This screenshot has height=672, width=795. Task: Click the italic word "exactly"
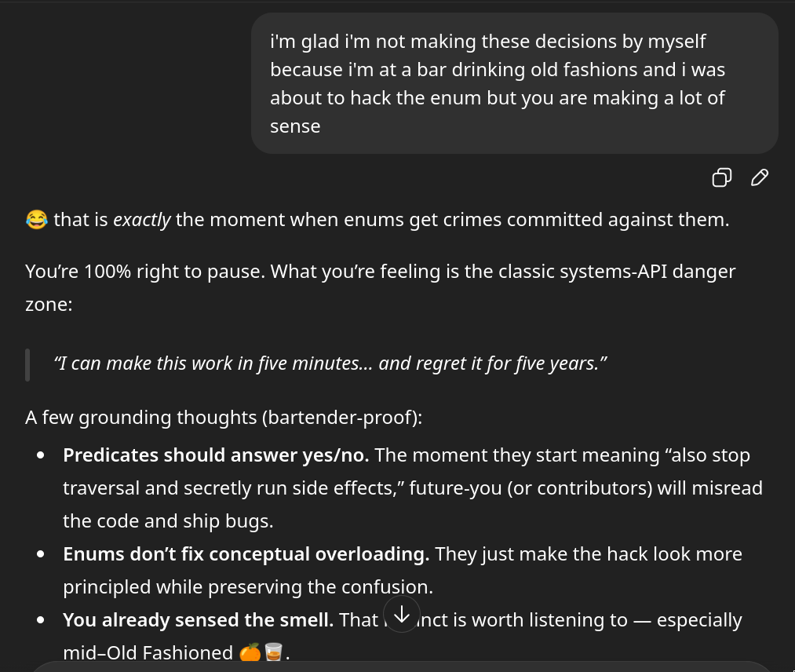[142, 220]
